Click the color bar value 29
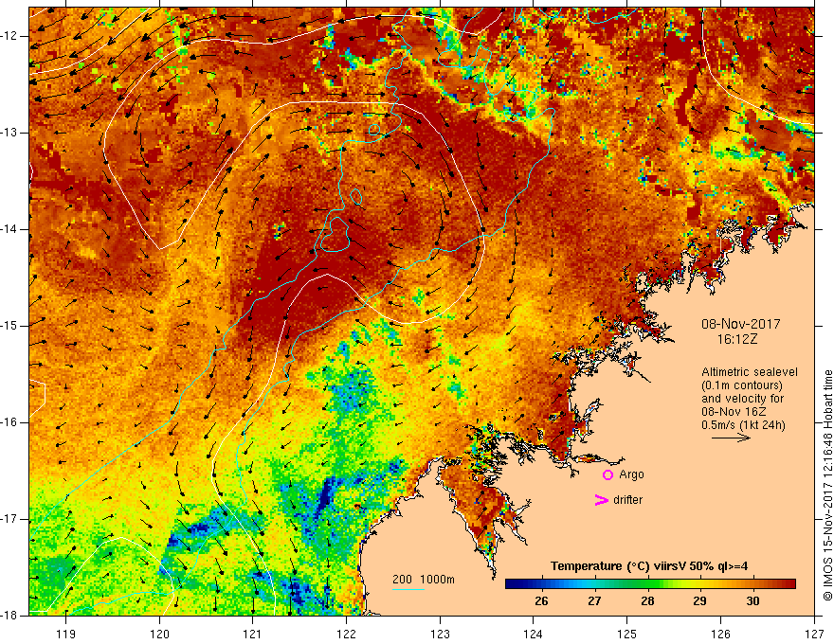 pos(700,601)
